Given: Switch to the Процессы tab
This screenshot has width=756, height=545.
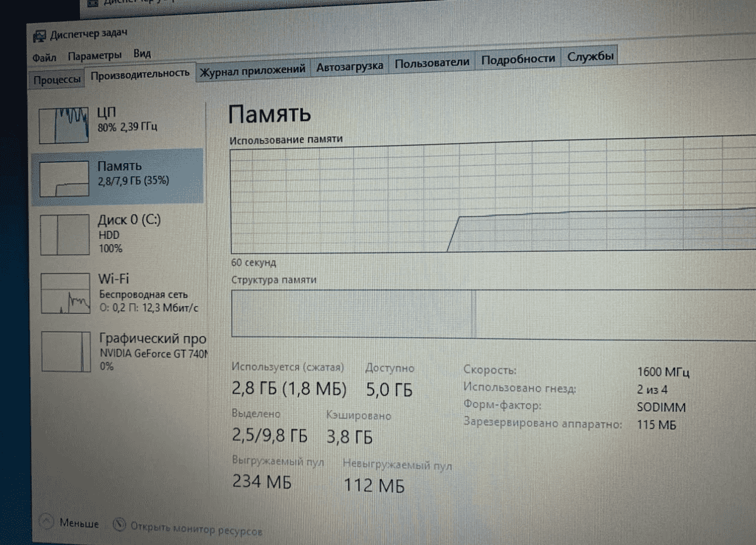Looking at the screenshot, I should click(x=57, y=80).
